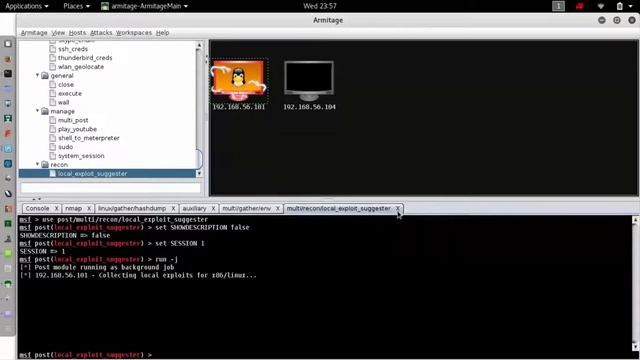
Task: Switch to the linux/gather/hashdump tab
Action: (x=132, y=208)
